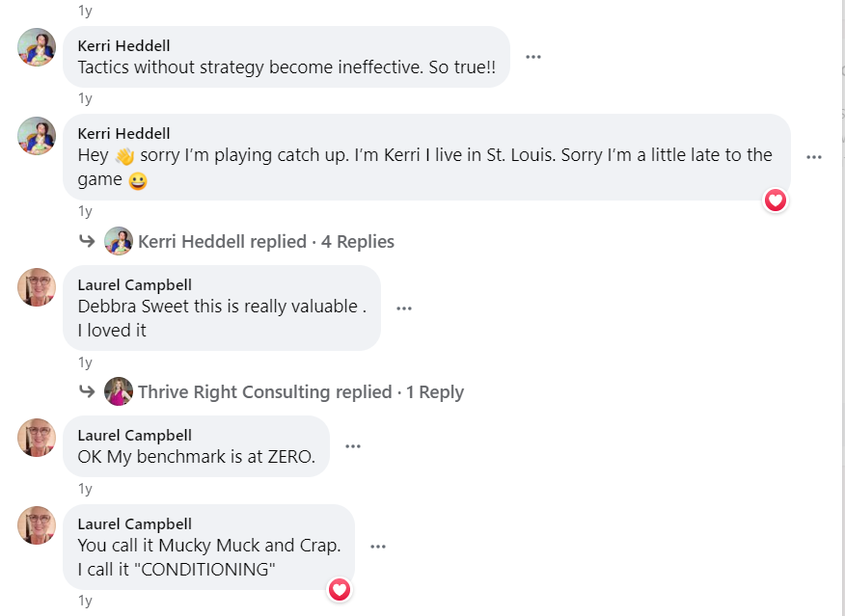Open options for 'really valuable' comment

404,308
